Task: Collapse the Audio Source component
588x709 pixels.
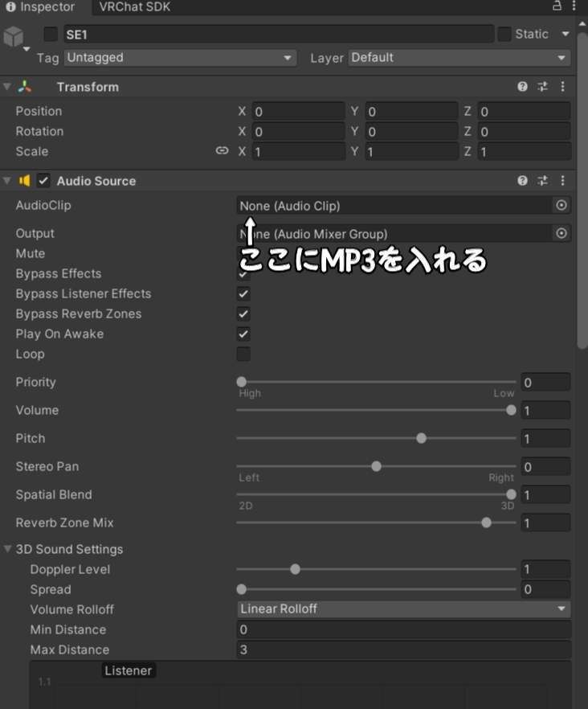Action: 7,180
